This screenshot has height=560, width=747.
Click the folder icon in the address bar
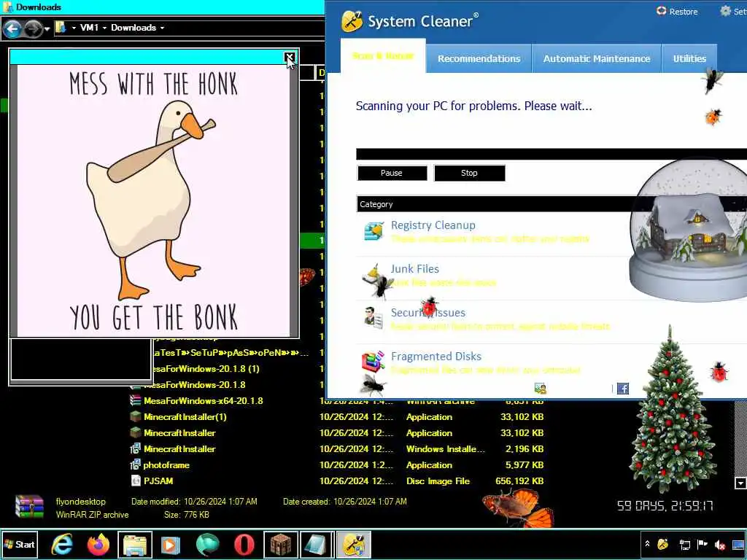pyautogui.click(x=61, y=28)
